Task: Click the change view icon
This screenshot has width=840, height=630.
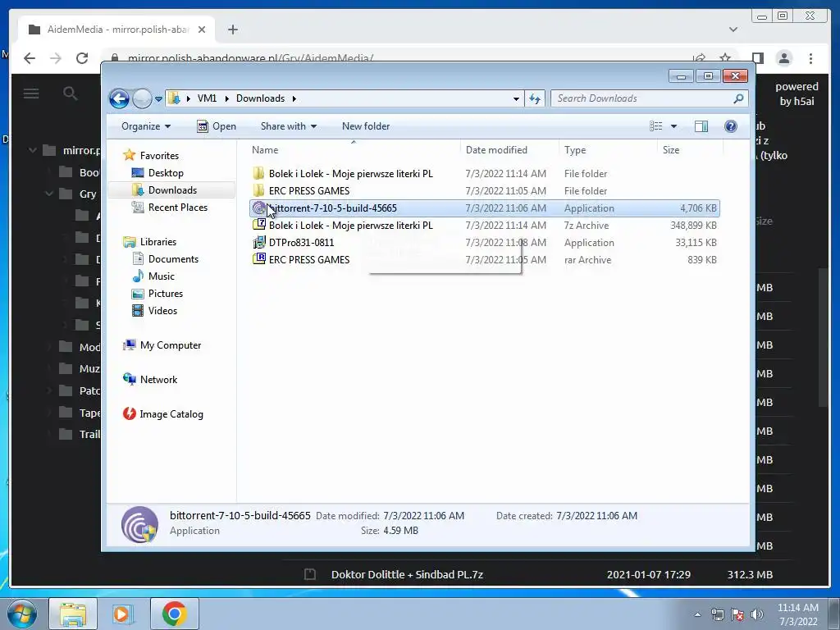Action: (655, 126)
